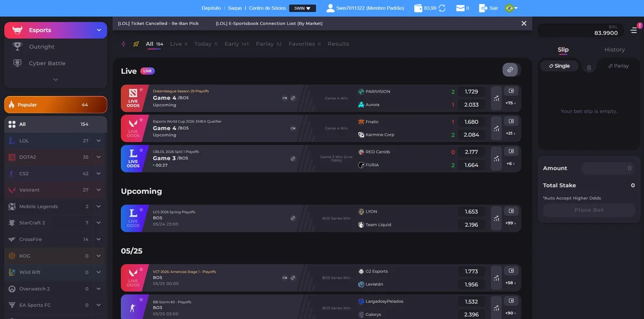
Task: Bet on FURIA odds 1.664
Action: [x=471, y=165]
